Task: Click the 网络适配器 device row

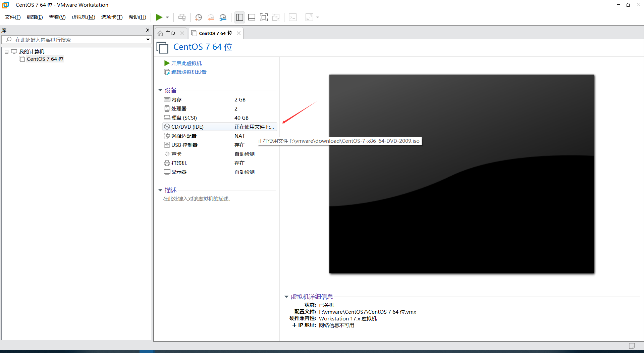Action: tap(220, 136)
